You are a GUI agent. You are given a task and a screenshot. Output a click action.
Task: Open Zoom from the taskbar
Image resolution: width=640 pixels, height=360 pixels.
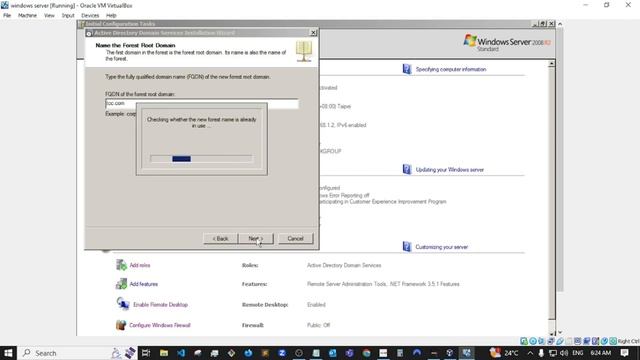(x=282, y=353)
